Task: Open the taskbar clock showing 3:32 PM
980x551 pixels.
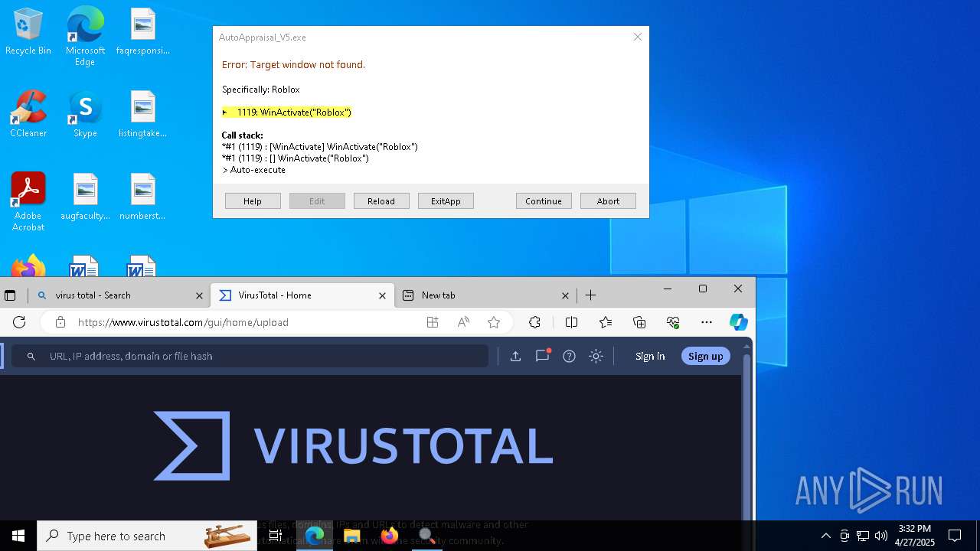Action: click(915, 536)
